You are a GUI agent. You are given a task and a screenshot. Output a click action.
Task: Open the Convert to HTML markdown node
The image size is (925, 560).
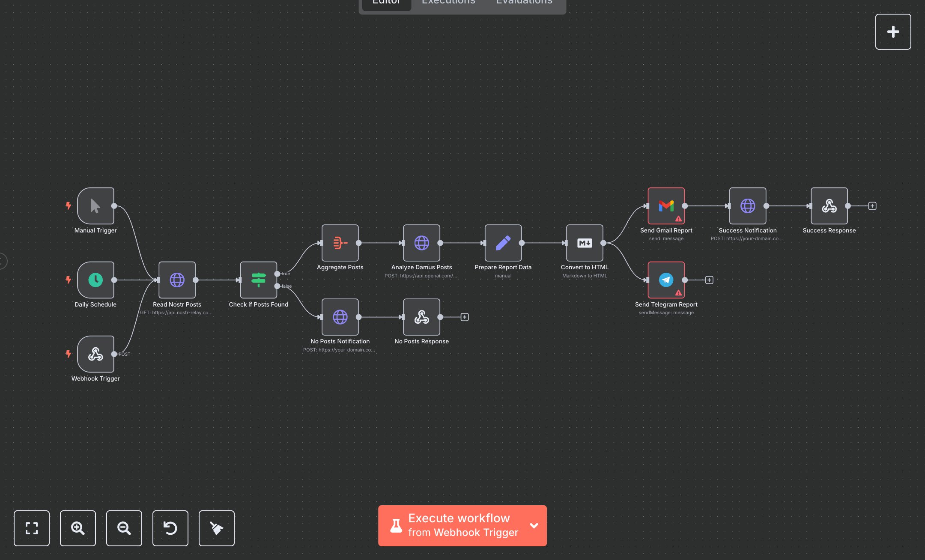585,243
